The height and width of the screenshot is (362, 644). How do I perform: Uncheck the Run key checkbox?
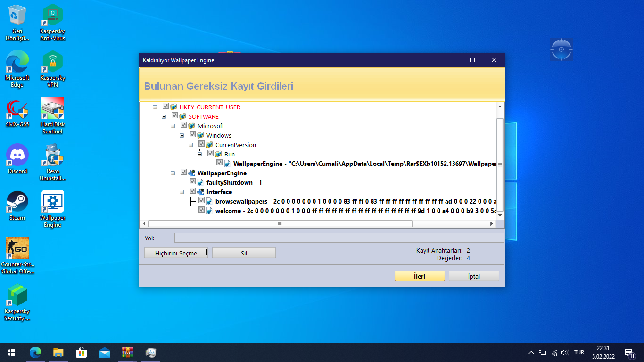[x=210, y=154]
